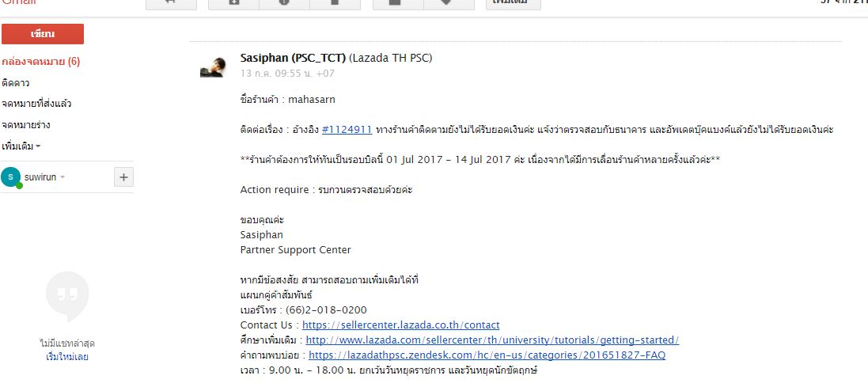
Task: Archive this email using toolbar icon
Action: pyautogui.click(x=234, y=3)
